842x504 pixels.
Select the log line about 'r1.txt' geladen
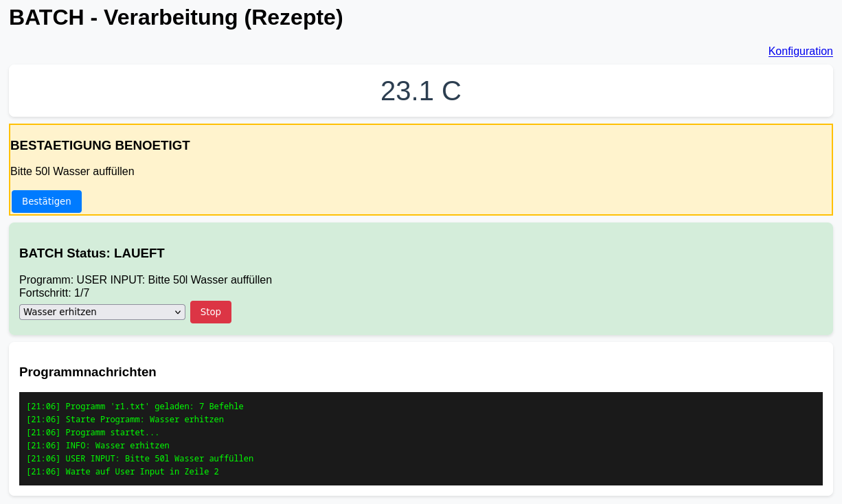click(135, 406)
